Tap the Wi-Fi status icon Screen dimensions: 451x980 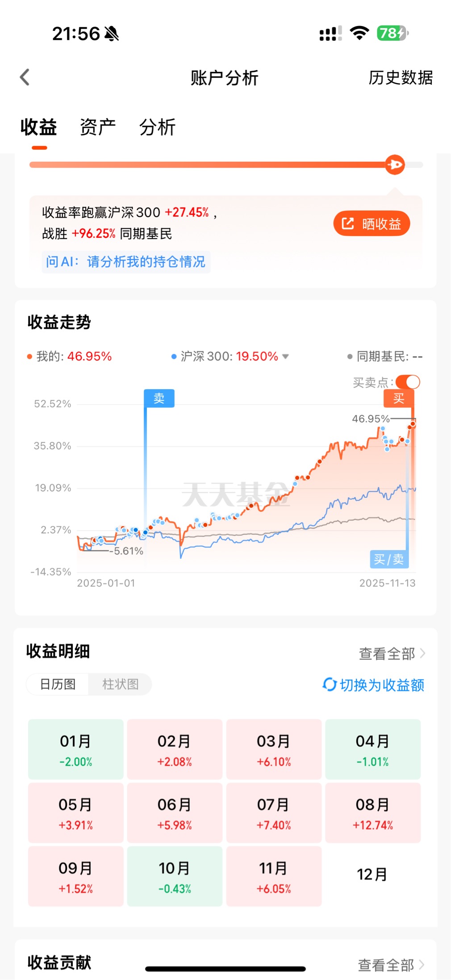coord(359,33)
